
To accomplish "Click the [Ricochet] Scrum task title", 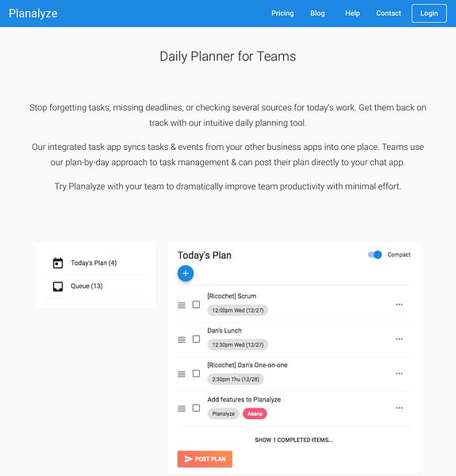I will (x=232, y=296).
